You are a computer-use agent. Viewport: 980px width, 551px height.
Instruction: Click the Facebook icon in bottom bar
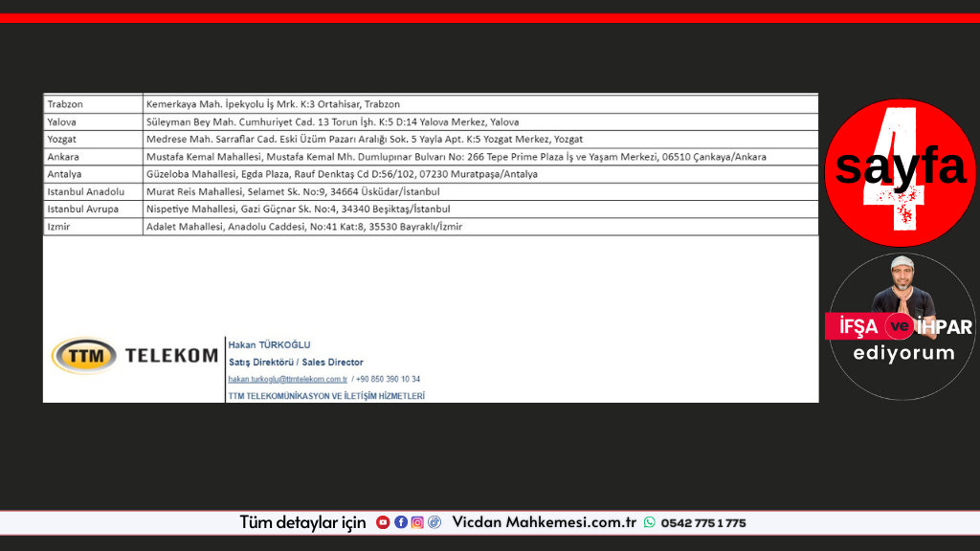[x=401, y=522]
